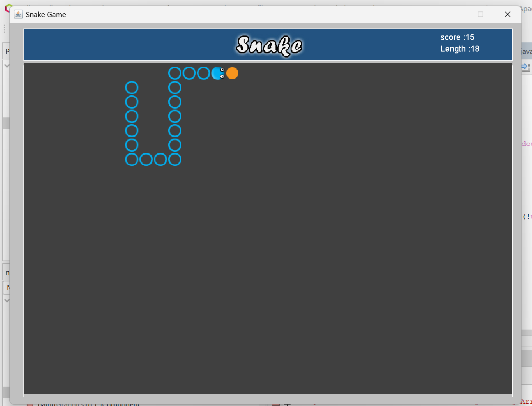Viewport: 532px width, 406px height.
Task: Click the Length :18 text
Action: [460, 49]
